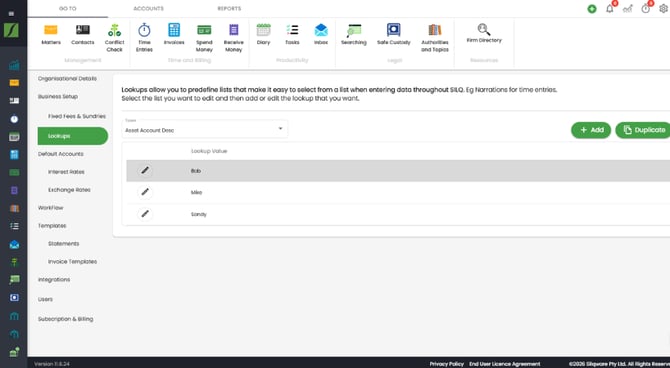Switch to the ACCOUNTS tab
The height and width of the screenshot is (368, 670).
(x=148, y=9)
